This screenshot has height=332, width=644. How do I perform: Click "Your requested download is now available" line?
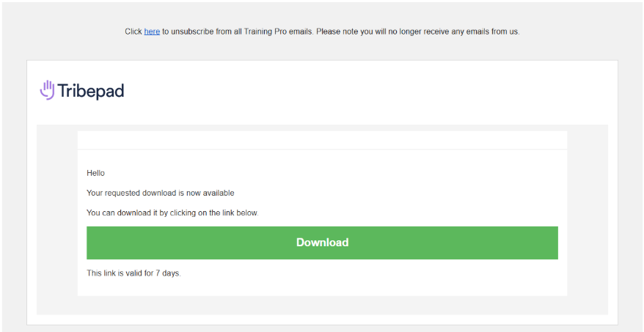(x=161, y=193)
